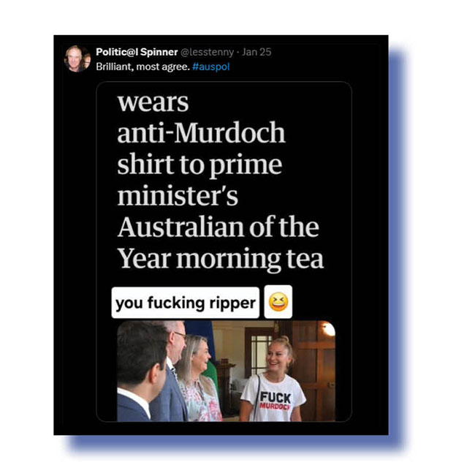Open the #auspol hashtag
This screenshot has height=476, width=456.
211,67
